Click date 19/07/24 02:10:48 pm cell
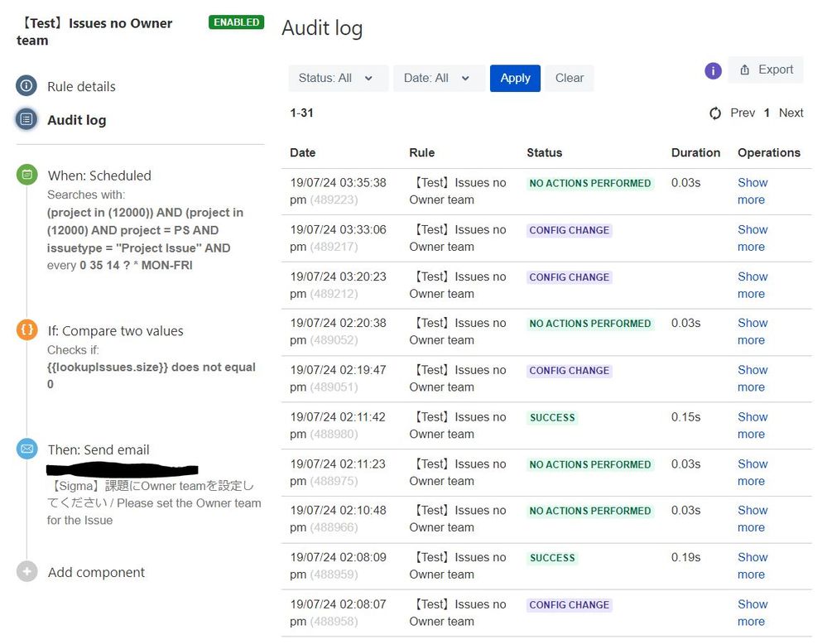827x644 pixels. (x=338, y=518)
